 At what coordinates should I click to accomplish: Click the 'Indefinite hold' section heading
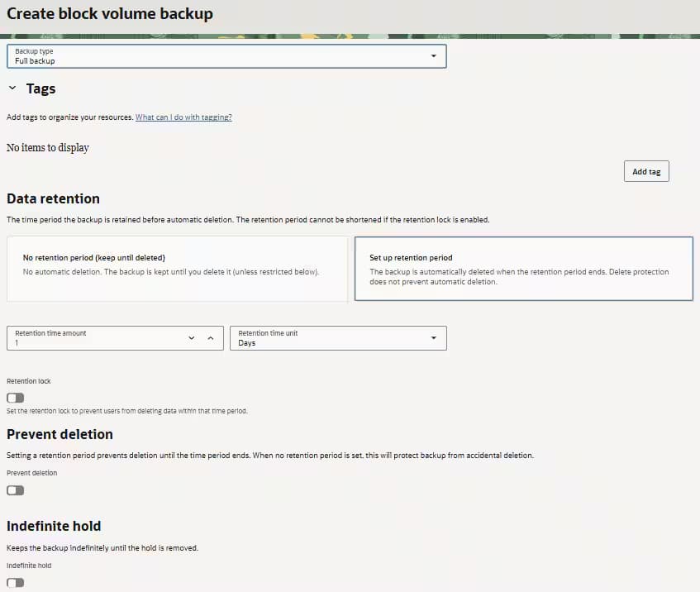54,526
